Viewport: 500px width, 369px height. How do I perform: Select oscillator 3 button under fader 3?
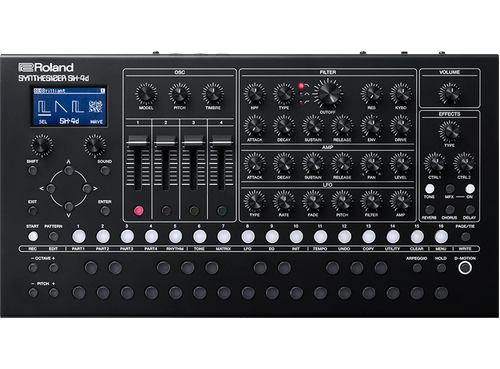tap(194, 211)
